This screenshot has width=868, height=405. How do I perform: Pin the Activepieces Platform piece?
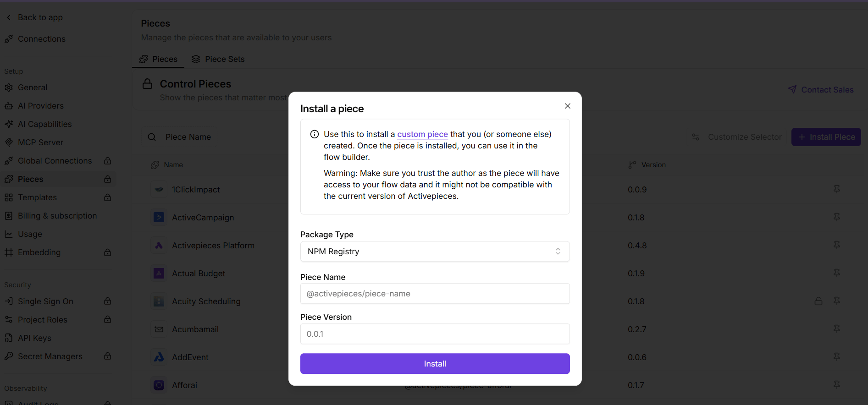[x=836, y=245]
